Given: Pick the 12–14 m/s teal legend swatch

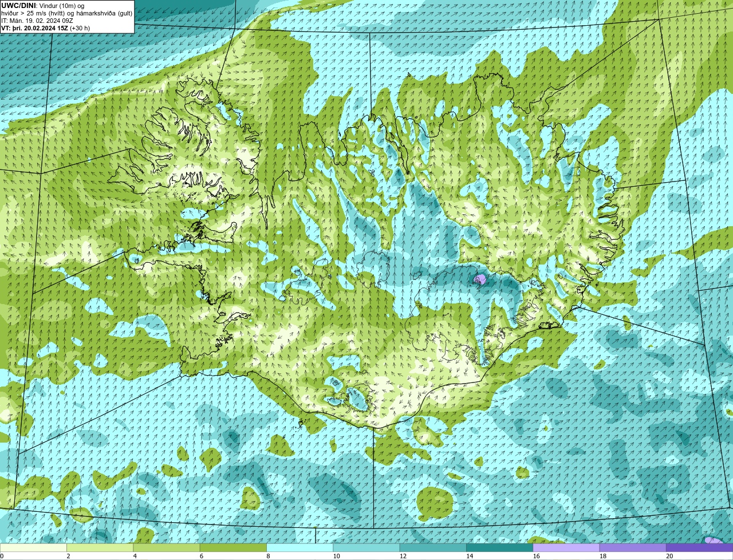Looking at the screenshot, I should coord(433,547).
